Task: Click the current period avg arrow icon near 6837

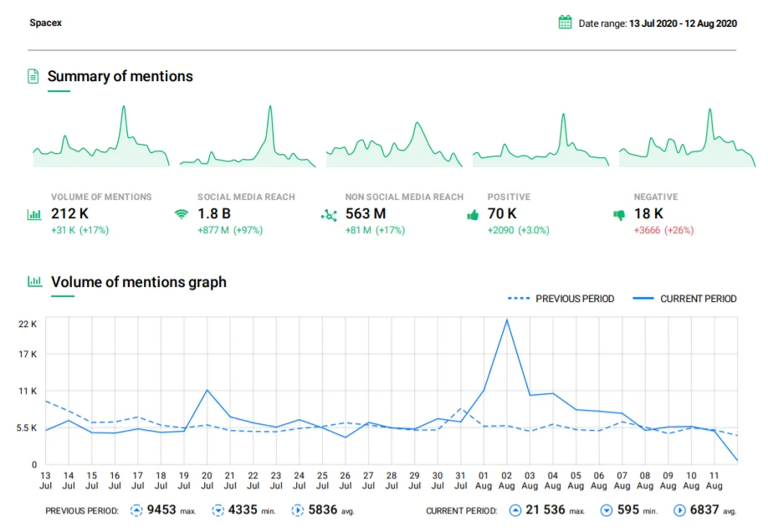Action: pyautogui.click(x=679, y=510)
